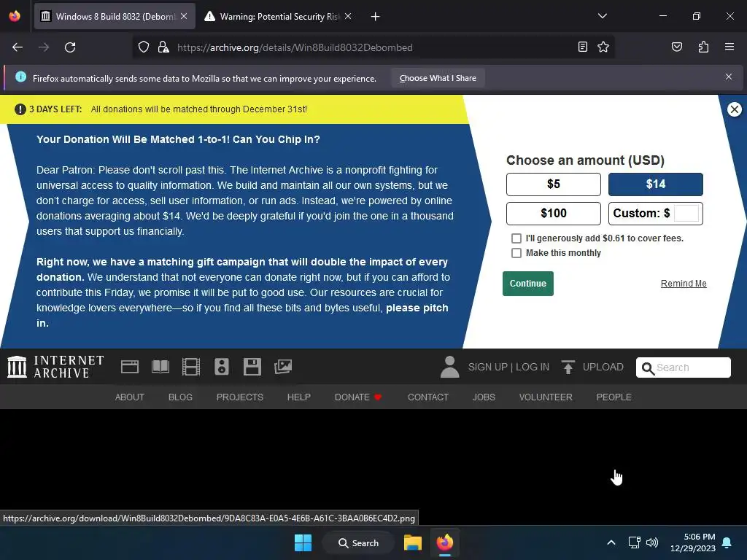This screenshot has height=560, width=747.
Task: Open the BLOG menu item
Action: 181,397
